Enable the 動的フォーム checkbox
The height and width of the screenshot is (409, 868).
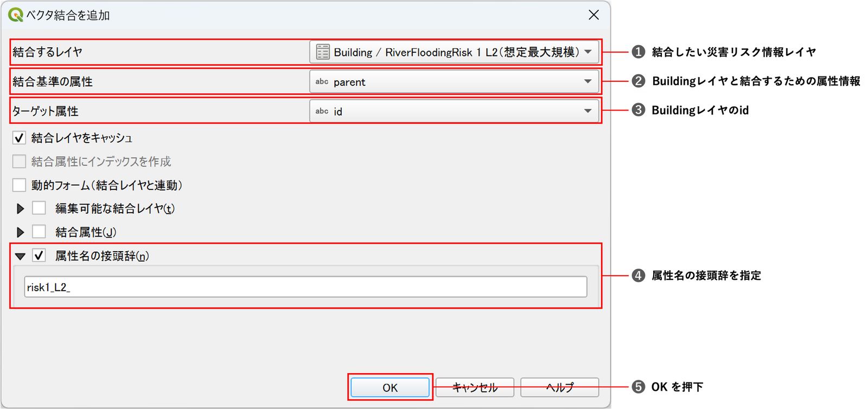pyautogui.click(x=19, y=185)
